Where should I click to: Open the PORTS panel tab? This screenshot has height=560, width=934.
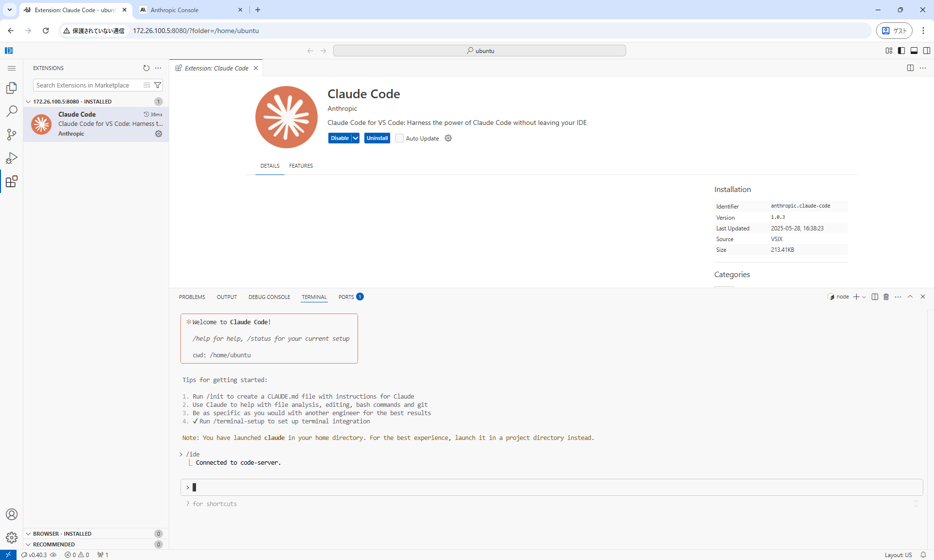(351, 297)
